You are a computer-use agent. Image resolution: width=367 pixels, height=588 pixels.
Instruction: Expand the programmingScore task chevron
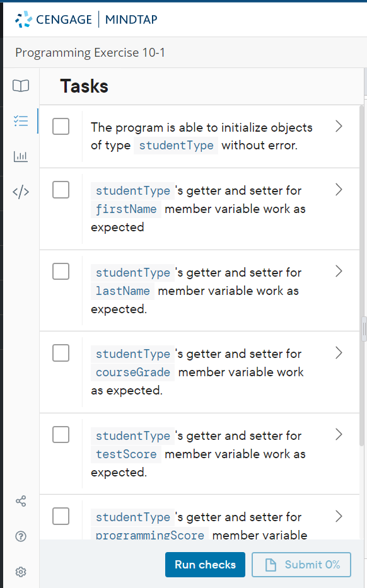pos(339,516)
